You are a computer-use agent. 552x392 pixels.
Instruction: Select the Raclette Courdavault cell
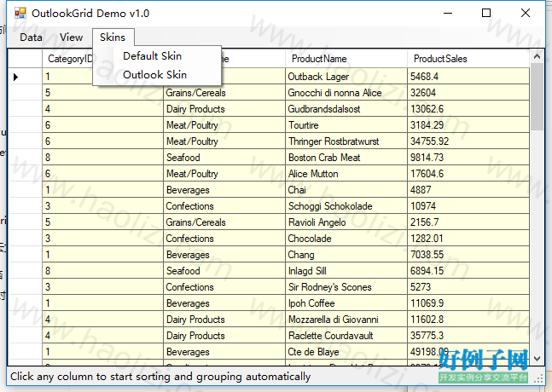pyautogui.click(x=346, y=335)
